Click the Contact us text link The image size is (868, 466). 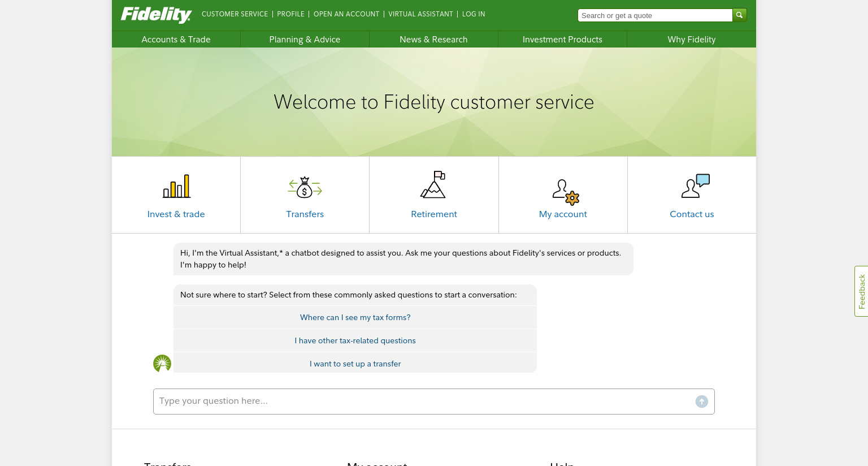tap(692, 214)
